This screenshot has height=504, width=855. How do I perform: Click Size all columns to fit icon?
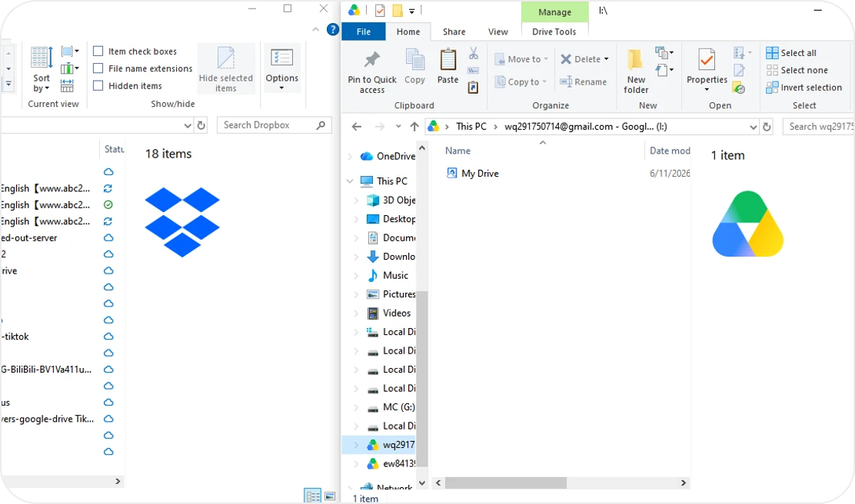67,86
